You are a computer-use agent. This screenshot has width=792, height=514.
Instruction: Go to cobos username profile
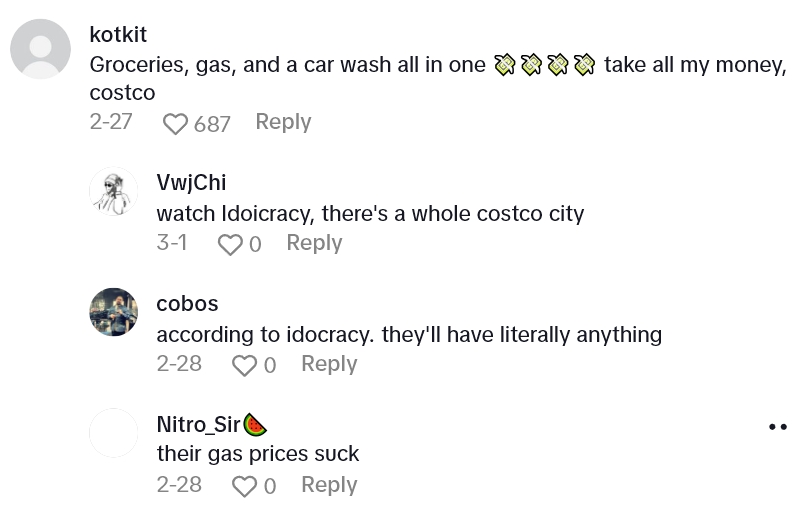[x=187, y=303]
